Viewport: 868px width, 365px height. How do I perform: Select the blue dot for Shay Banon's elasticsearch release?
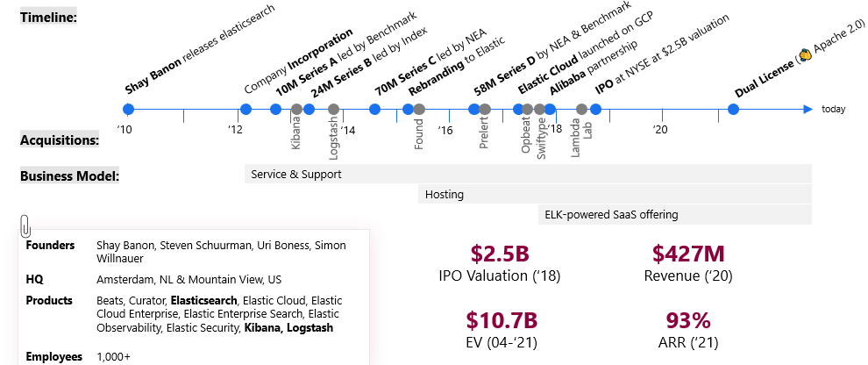pyautogui.click(x=129, y=110)
